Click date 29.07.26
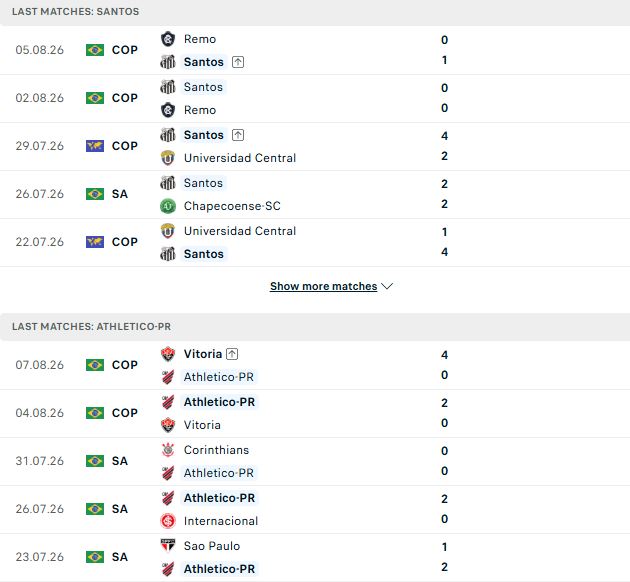The height and width of the screenshot is (582, 630). (x=40, y=146)
